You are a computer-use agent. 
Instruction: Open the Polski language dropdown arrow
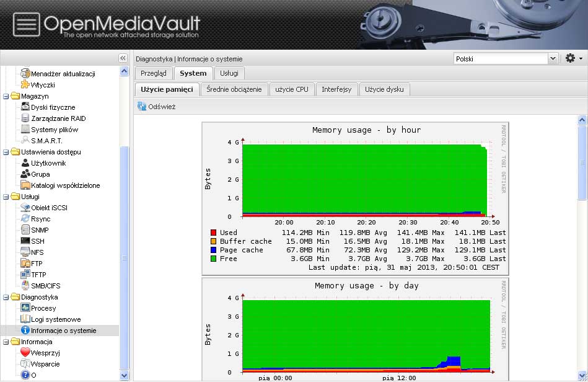[553, 58]
